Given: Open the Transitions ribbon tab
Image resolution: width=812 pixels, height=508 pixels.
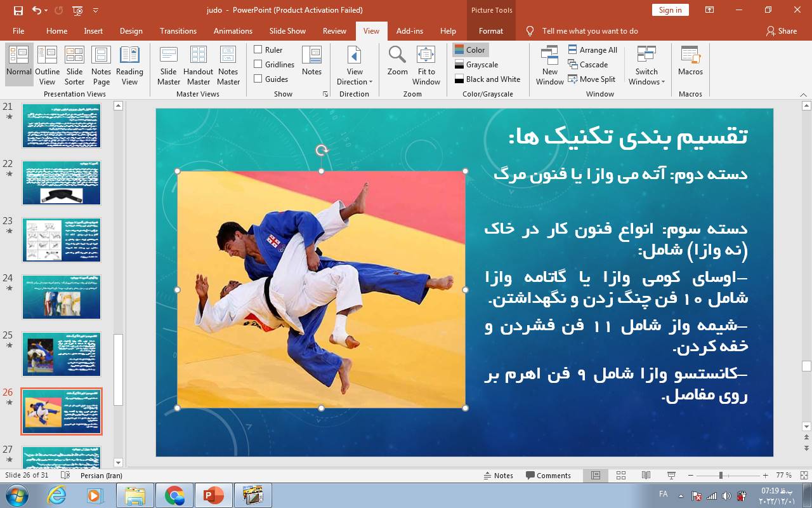Looking at the screenshot, I should tap(178, 30).
